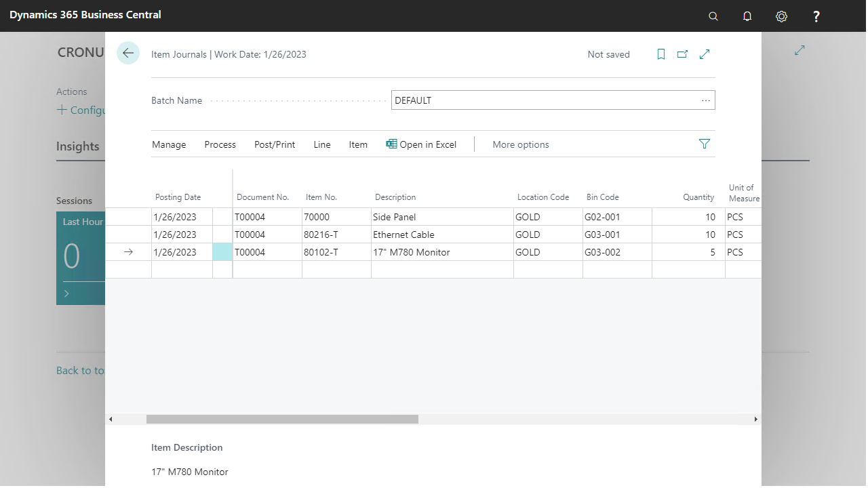Viewport: 868px width, 488px height.
Task: Click the background role center expand arrows
Action: pos(800,50)
